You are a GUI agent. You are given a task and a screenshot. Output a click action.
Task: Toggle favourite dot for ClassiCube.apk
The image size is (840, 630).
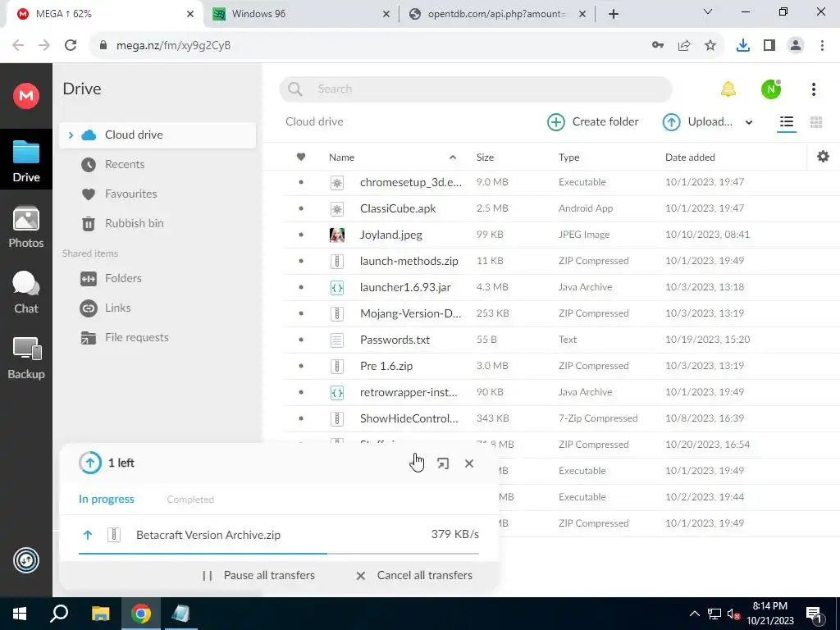click(301, 208)
